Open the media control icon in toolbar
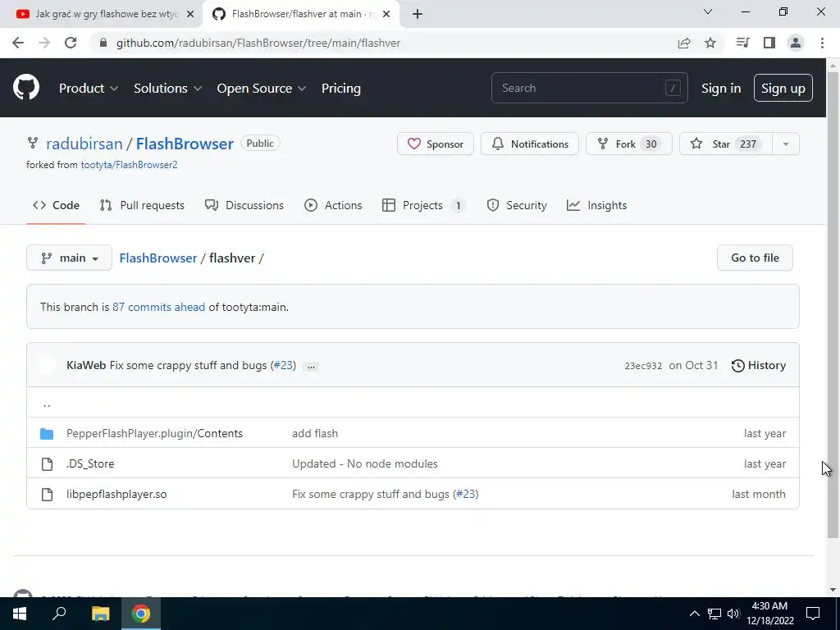The width and height of the screenshot is (840, 630). click(x=742, y=43)
